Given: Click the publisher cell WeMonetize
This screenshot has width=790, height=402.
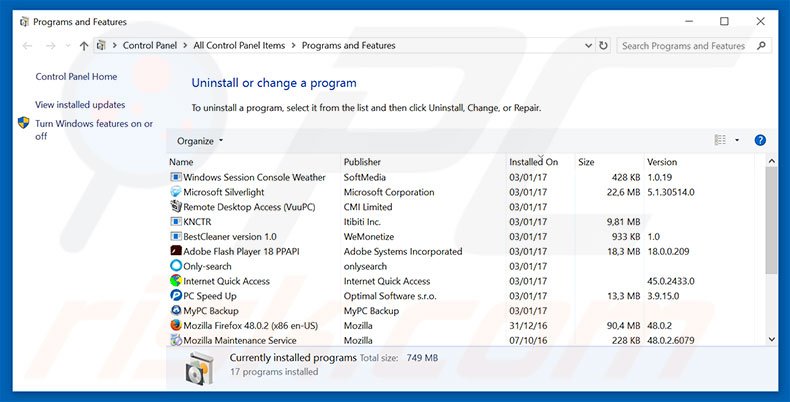Looking at the screenshot, I should (369, 236).
